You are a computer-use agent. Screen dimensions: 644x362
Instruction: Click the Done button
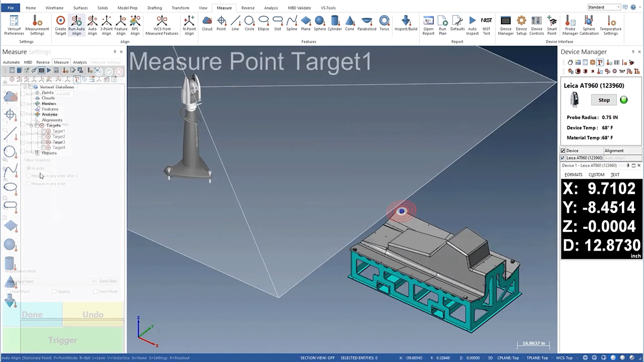click(x=32, y=314)
